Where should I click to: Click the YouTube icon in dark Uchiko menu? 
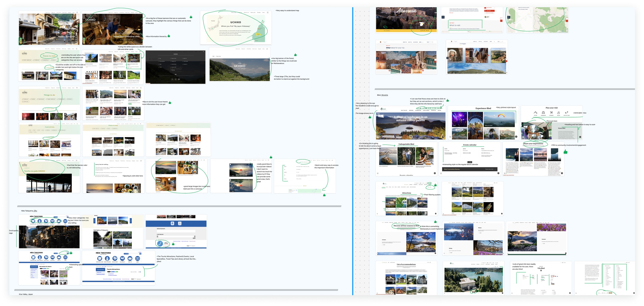tap(179, 79)
